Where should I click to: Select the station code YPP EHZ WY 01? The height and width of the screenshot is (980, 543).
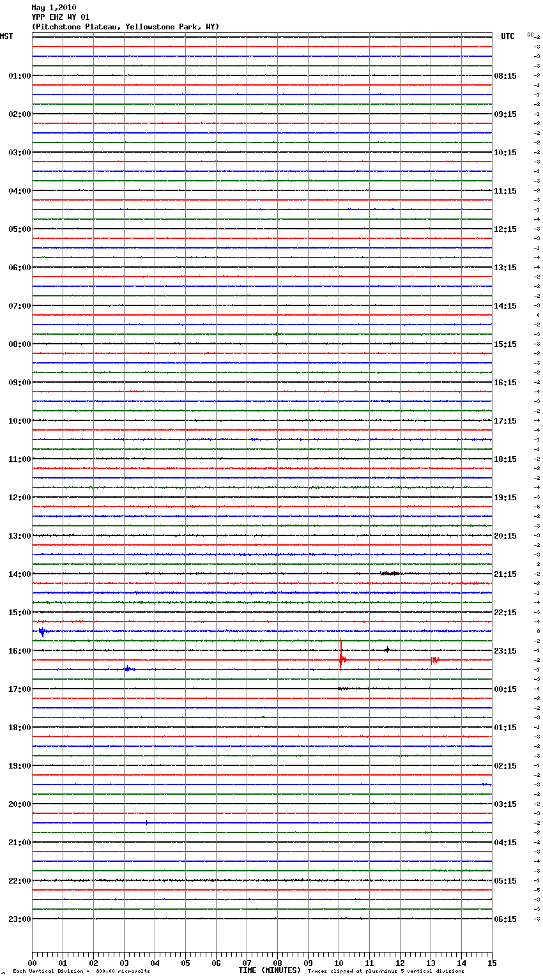(x=61, y=17)
